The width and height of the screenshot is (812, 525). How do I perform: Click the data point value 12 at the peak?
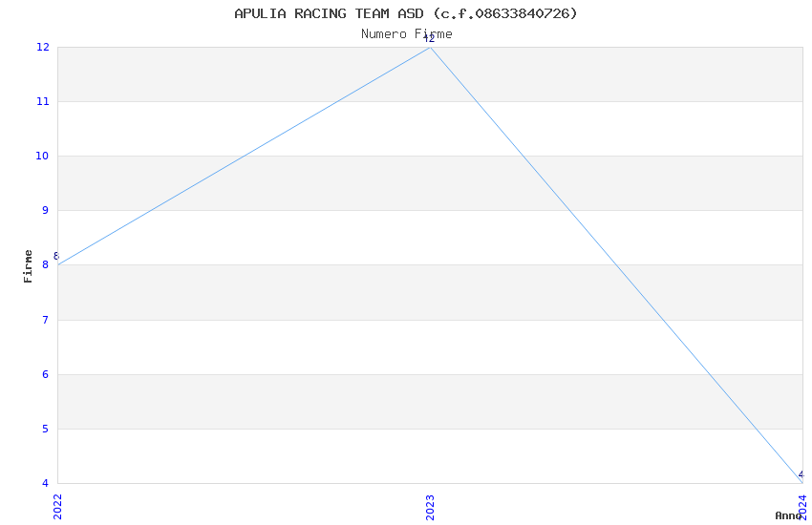coord(429,38)
